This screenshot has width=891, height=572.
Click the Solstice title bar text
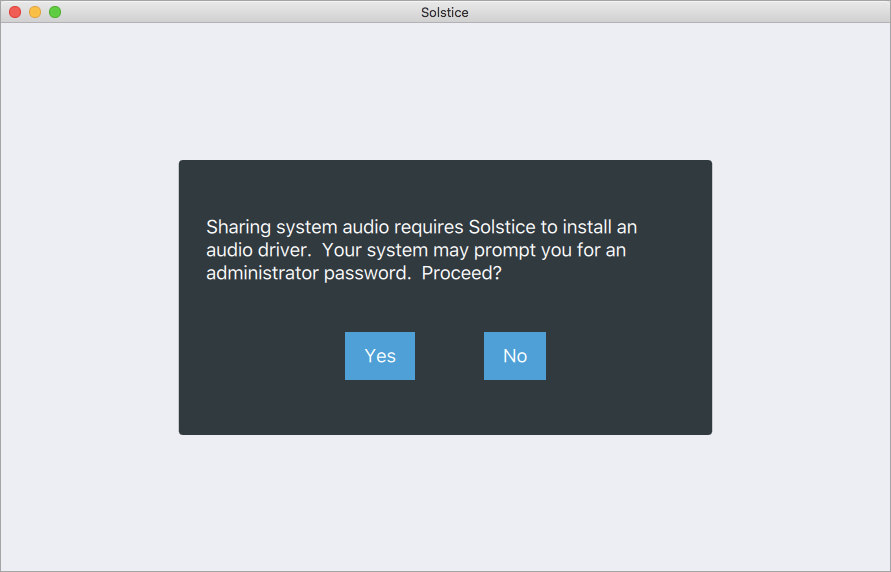(x=445, y=12)
